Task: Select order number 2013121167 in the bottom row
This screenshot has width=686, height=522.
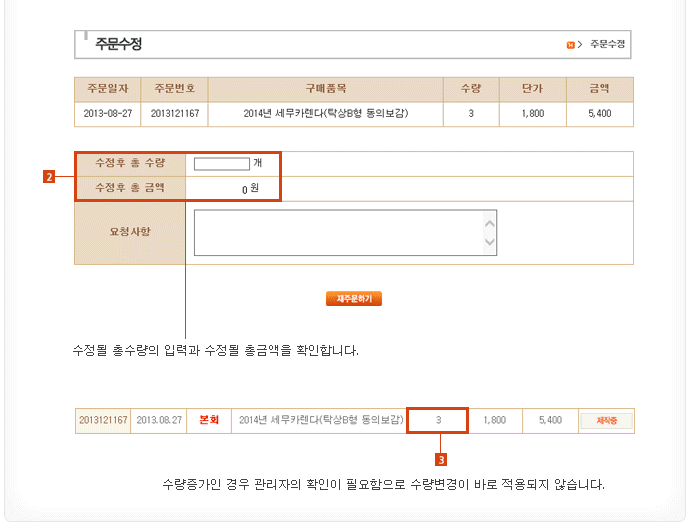Action: 102,421
